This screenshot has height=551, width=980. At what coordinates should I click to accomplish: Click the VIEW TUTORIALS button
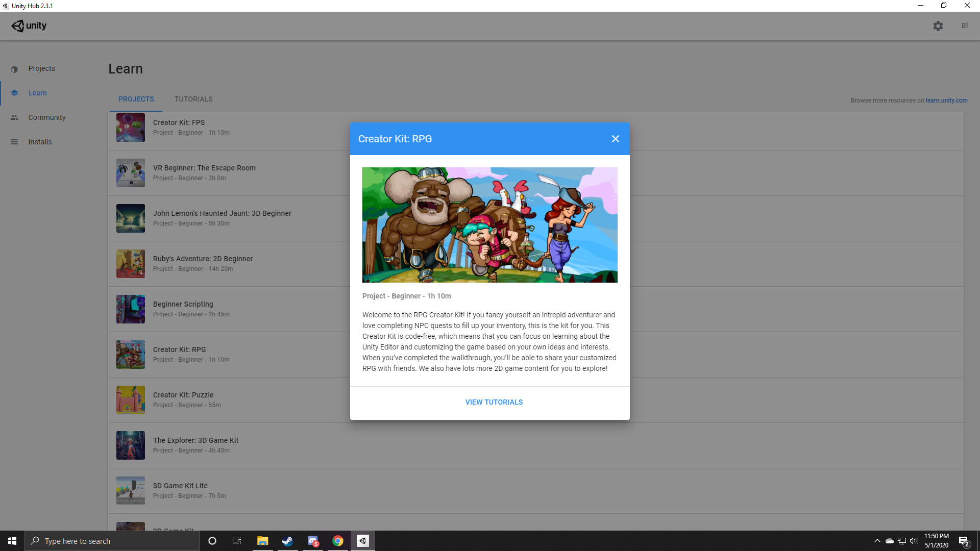[x=494, y=402]
